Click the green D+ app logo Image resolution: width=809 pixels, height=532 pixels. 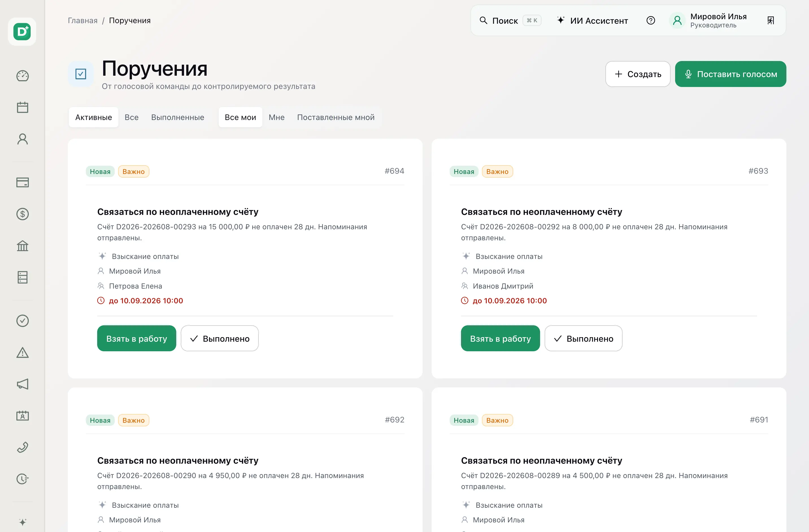pyautogui.click(x=22, y=32)
